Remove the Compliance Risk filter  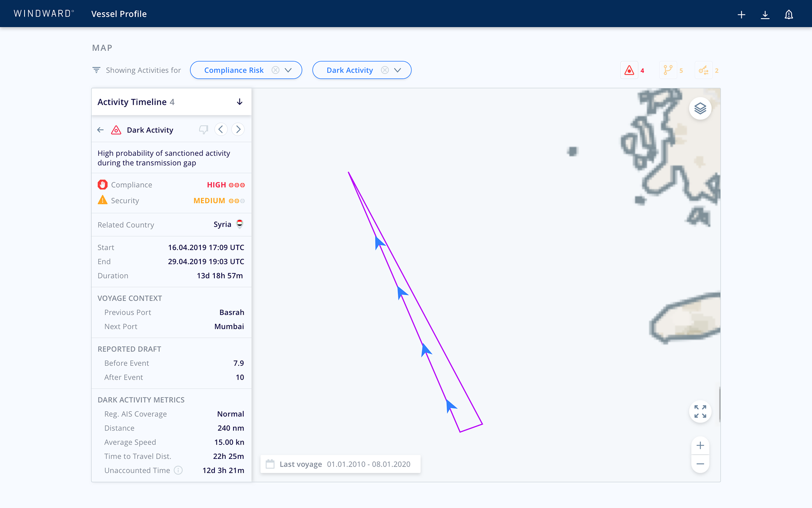[275, 70]
